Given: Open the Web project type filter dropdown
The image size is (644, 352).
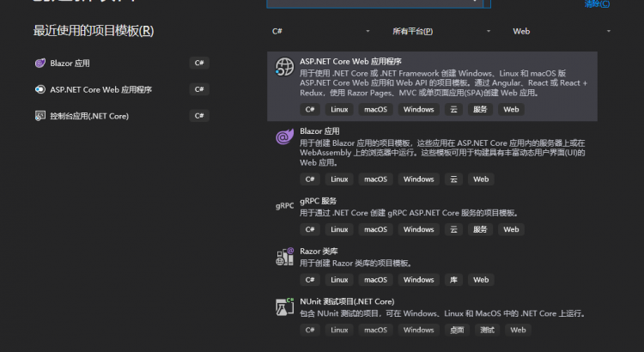Looking at the screenshot, I should (562, 31).
